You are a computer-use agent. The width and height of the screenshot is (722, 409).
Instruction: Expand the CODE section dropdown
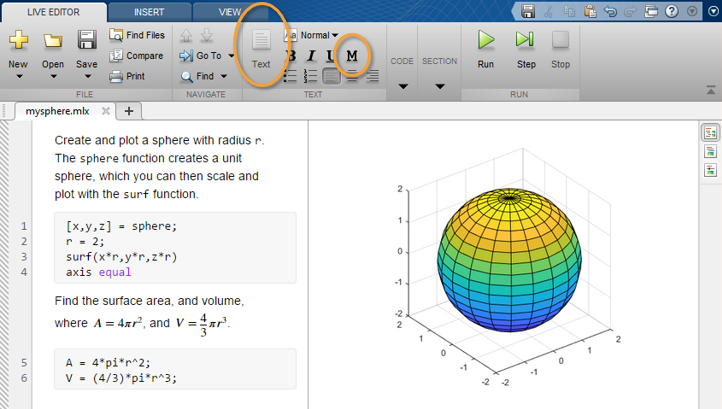(402, 86)
